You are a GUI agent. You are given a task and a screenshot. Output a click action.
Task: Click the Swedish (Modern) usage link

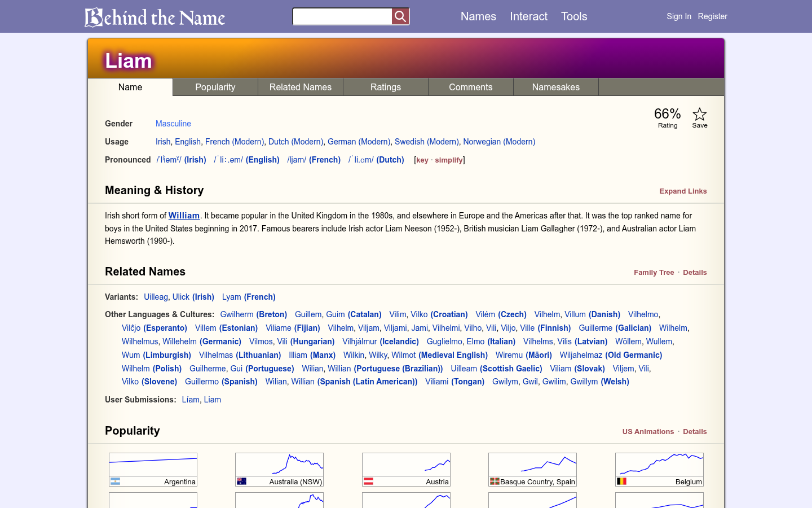(x=427, y=142)
